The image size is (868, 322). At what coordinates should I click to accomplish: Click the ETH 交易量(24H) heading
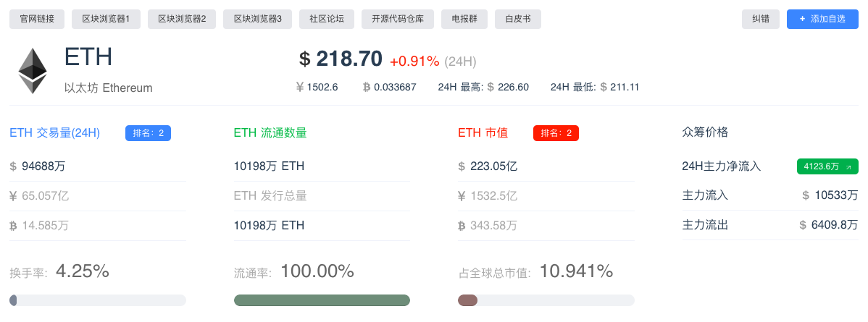pyautogui.click(x=55, y=133)
